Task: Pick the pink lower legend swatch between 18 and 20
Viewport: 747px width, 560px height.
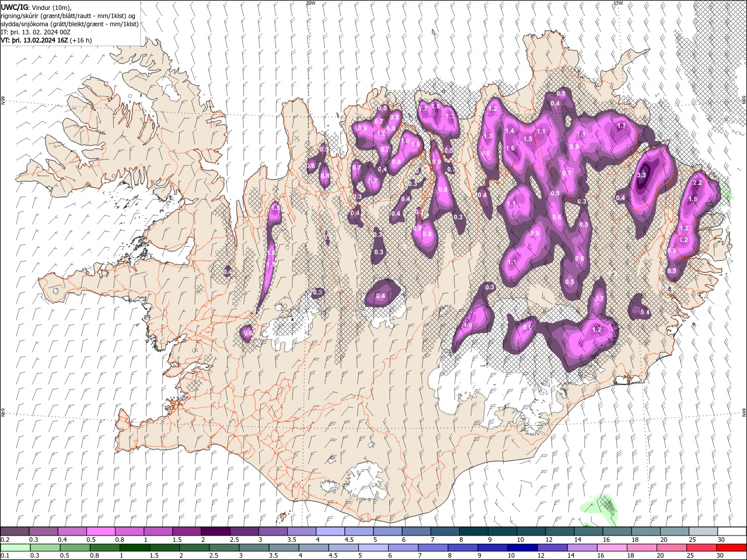Action: tap(641, 548)
